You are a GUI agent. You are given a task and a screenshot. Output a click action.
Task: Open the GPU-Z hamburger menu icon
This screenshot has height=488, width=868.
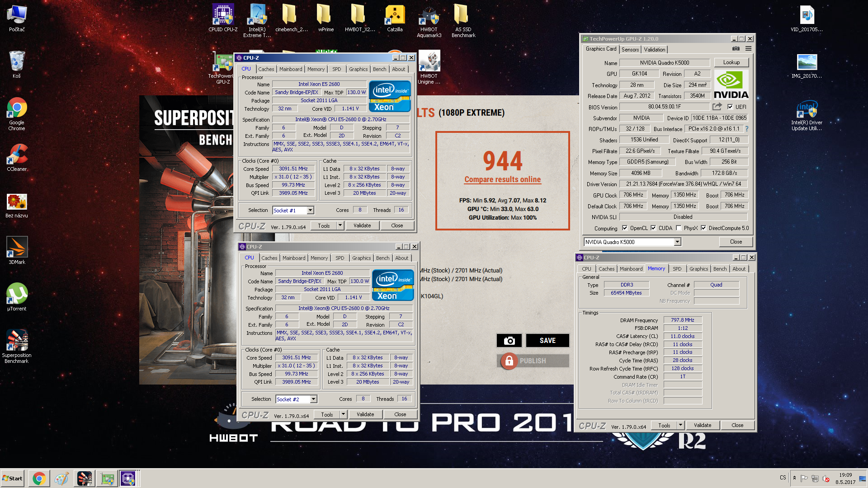(748, 49)
